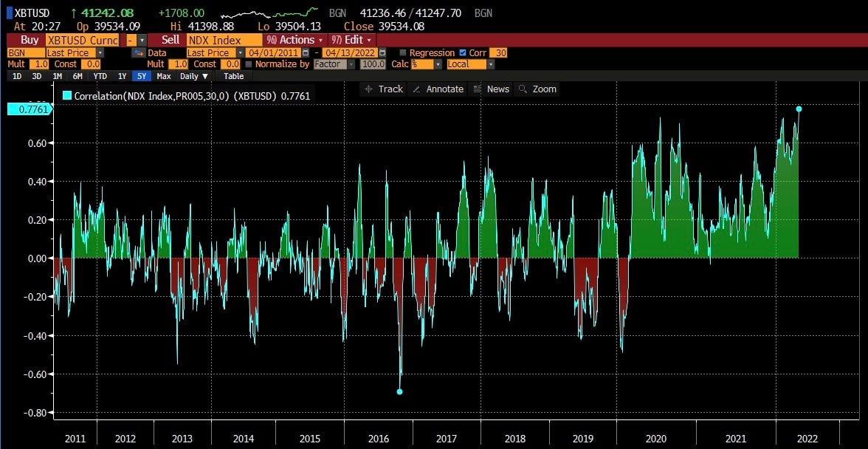Click the Table view button

tap(233, 76)
